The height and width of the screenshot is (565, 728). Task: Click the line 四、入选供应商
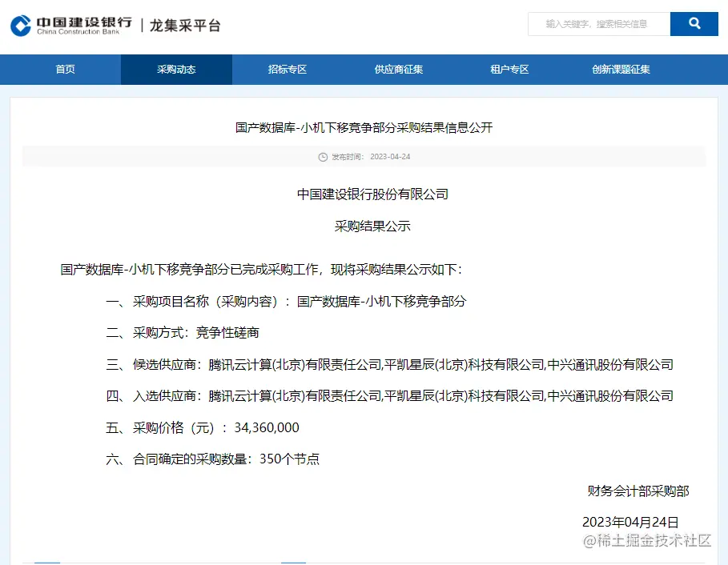(x=389, y=396)
